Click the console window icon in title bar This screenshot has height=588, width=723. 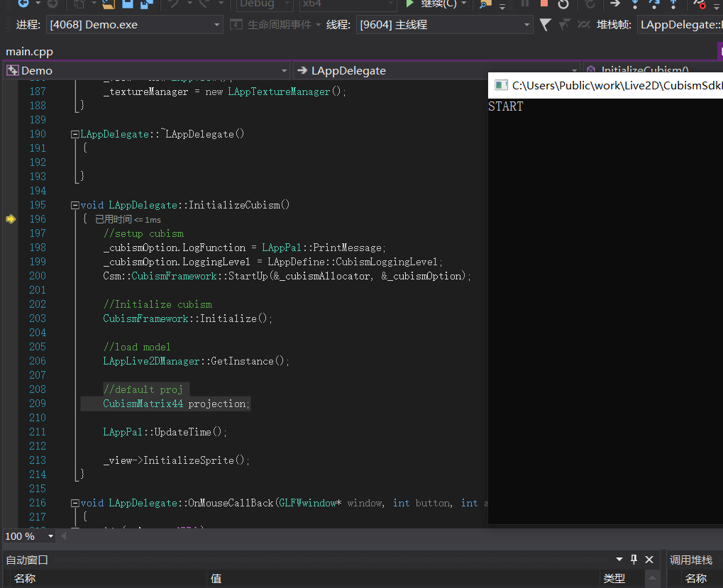point(501,85)
